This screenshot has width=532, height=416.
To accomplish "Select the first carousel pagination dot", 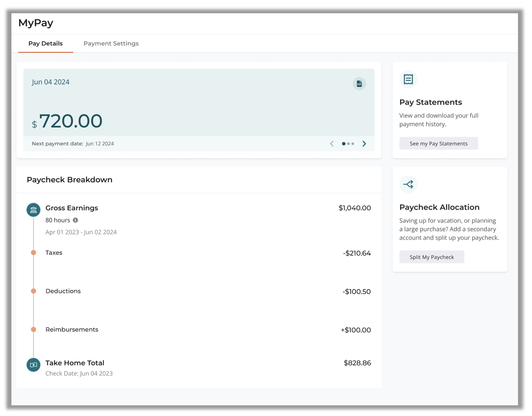I will click(x=344, y=144).
